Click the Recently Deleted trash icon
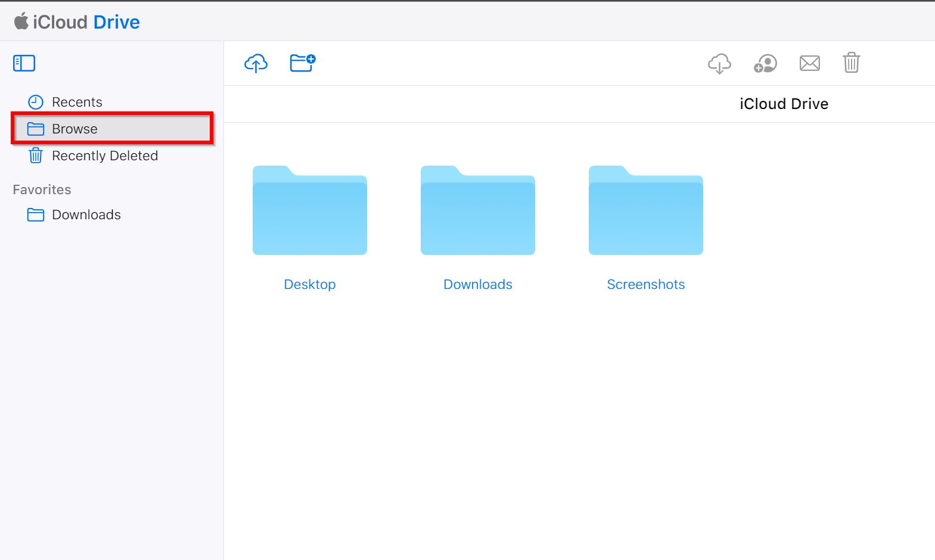935x560 pixels. pos(36,155)
